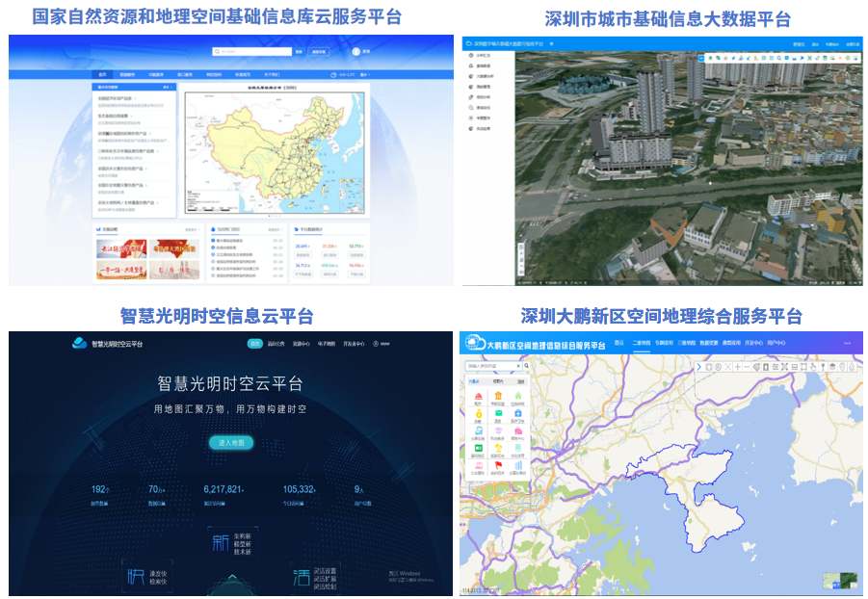This screenshot has width=868, height=599.
Task: Use zoom control at Shenzhen 3D view bottom-left
Action: coord(520,259)
